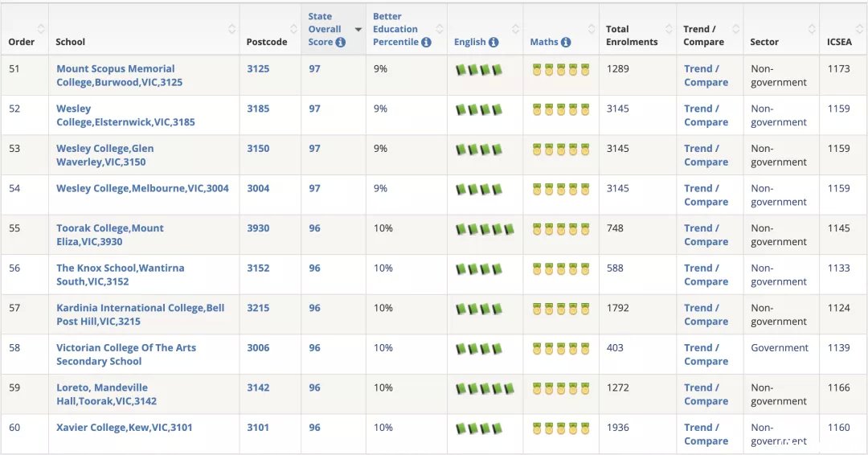
Task: Click the Maths medal rating for Toorak College
Action: (x=561, y=229)
